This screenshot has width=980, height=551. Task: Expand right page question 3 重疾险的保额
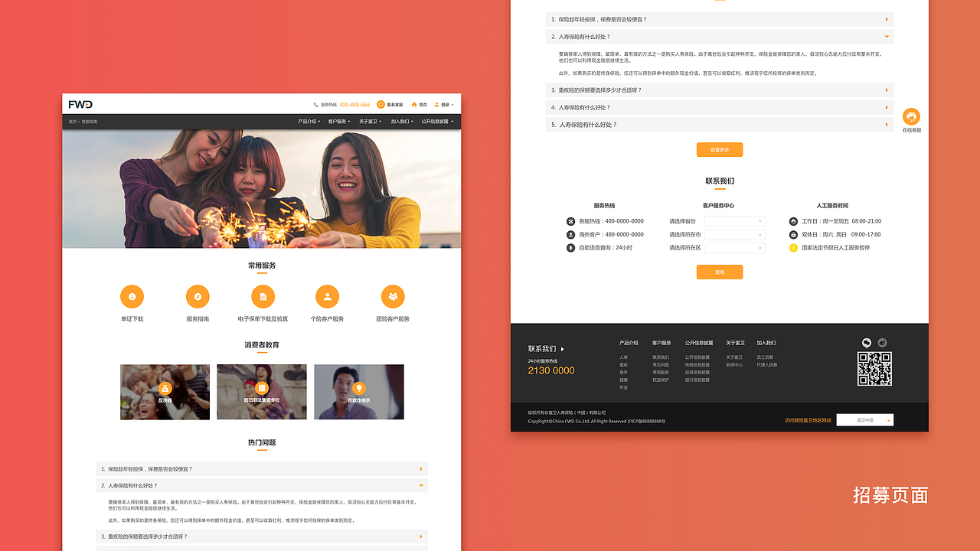click(x=720, y=90)
